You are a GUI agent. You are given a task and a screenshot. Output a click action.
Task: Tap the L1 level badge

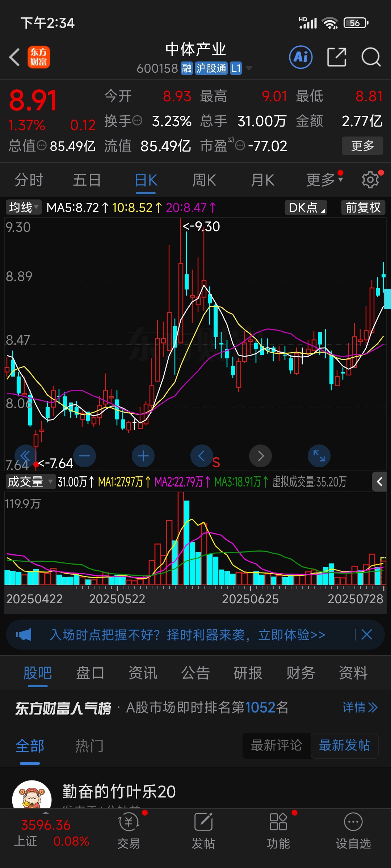(236, 68)
